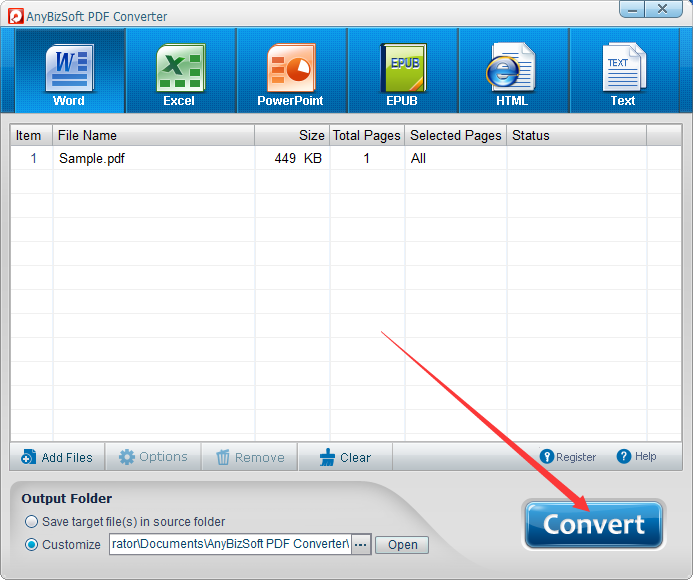Browse for output folder with ellipsis button
The image size is (693, 580).
tap(361, 544)
